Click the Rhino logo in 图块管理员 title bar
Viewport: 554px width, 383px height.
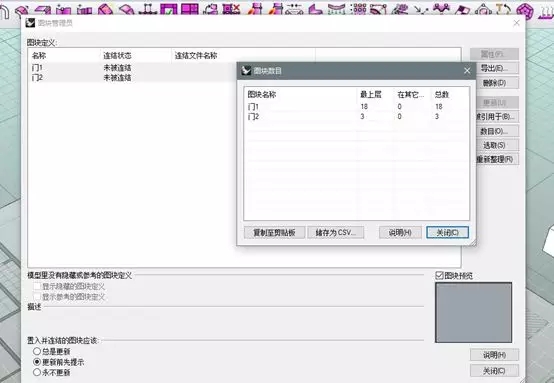(30, 23)
